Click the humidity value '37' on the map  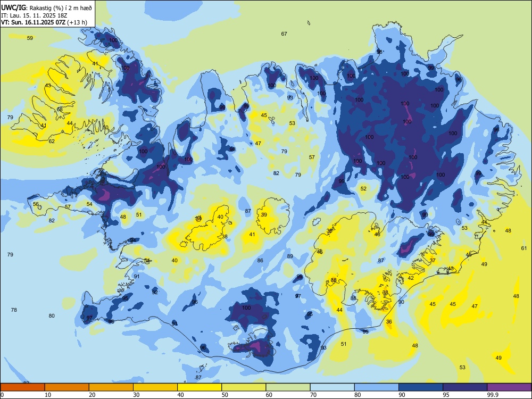(433, 260)
